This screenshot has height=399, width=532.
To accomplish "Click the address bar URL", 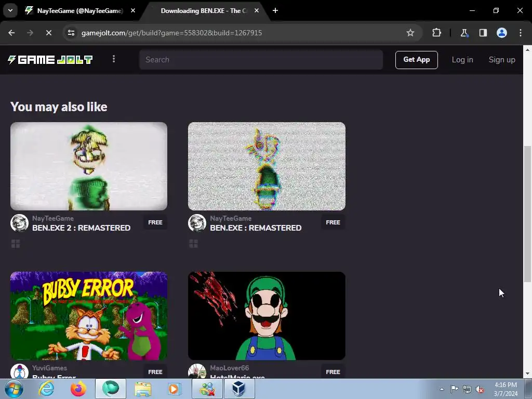I will point(171,33).
